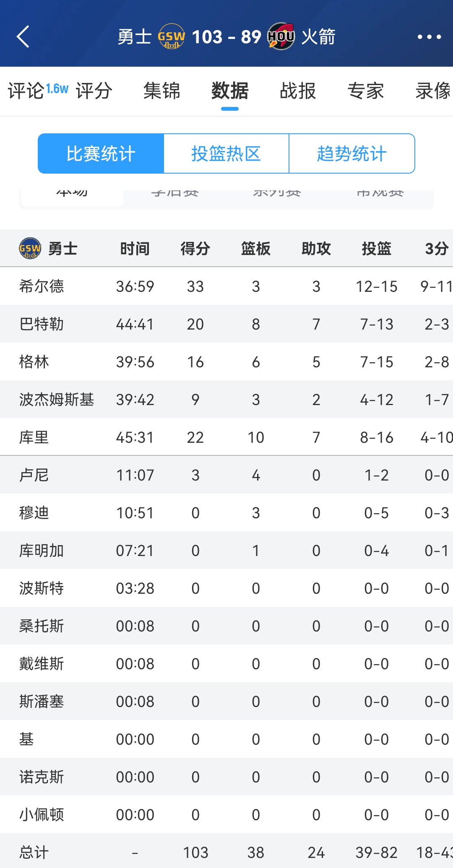Open the three-dot more options menu
453x868 pixels.
(428, 37)
